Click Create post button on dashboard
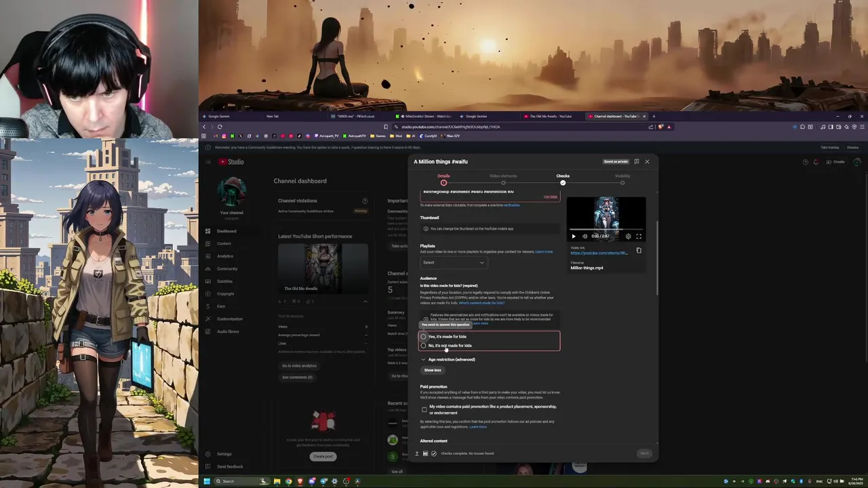This screenshot has width=868, height=488. tap(323, 456)
